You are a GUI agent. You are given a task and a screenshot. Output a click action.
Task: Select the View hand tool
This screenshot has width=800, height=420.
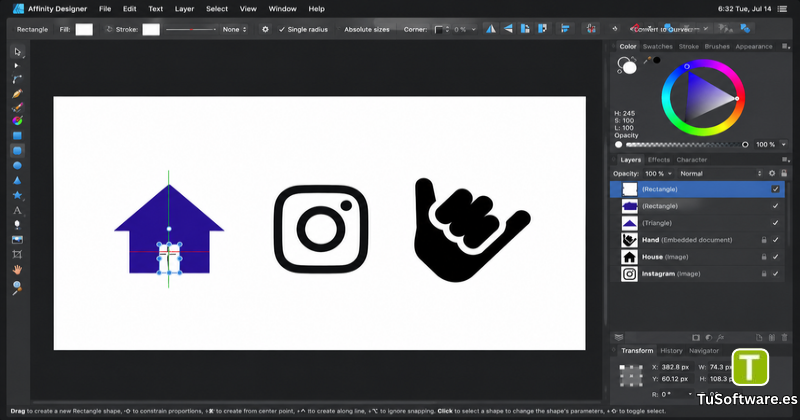[x=17, y=269]
